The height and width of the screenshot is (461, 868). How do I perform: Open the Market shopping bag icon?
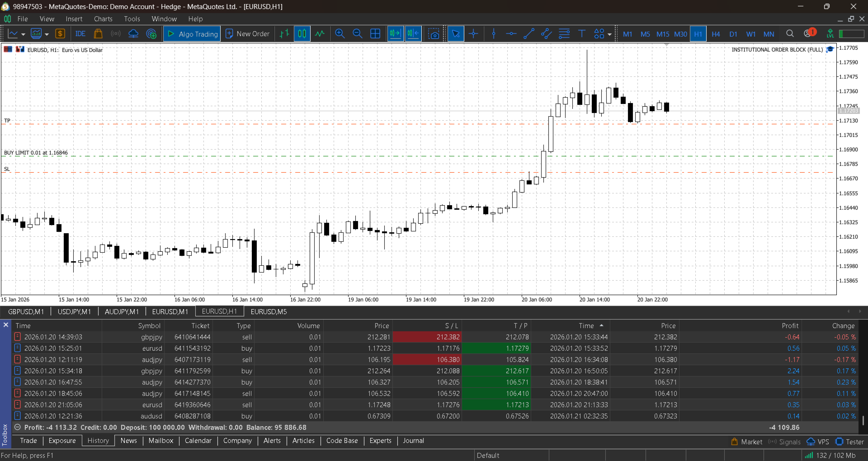tap(98, 34)
